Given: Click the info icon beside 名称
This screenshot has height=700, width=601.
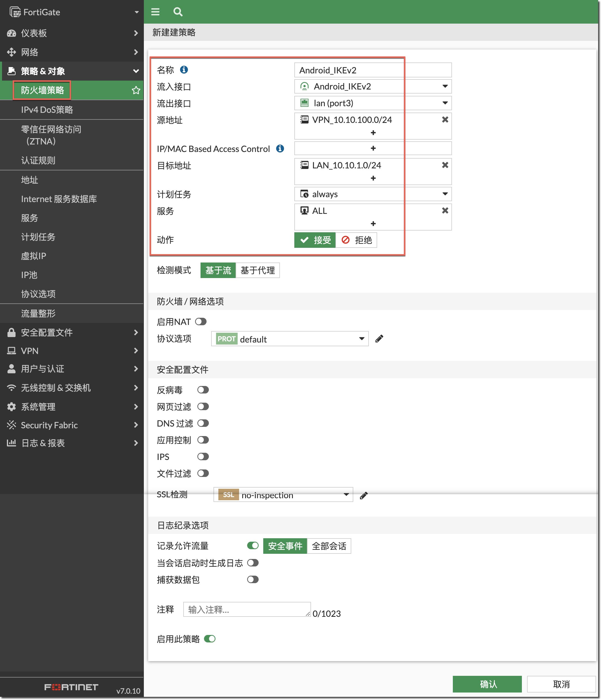Looking at the screenshot, I should (184, 70).
